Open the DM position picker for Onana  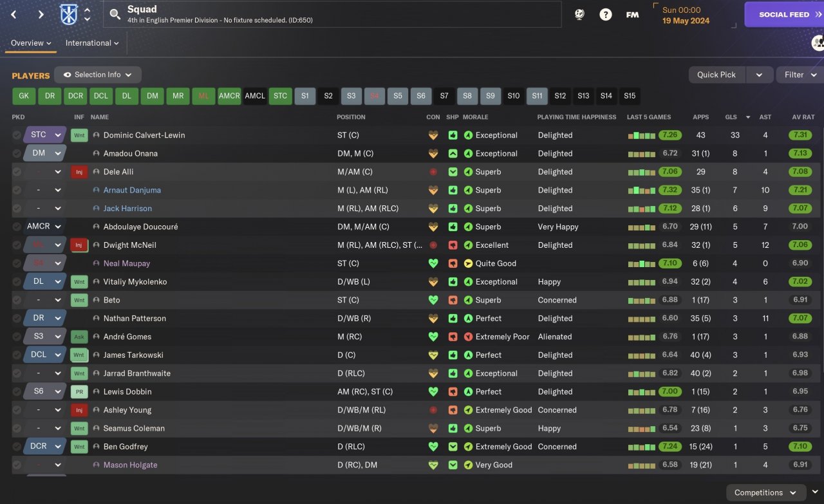pyautogui.click(x=45, y=154)
